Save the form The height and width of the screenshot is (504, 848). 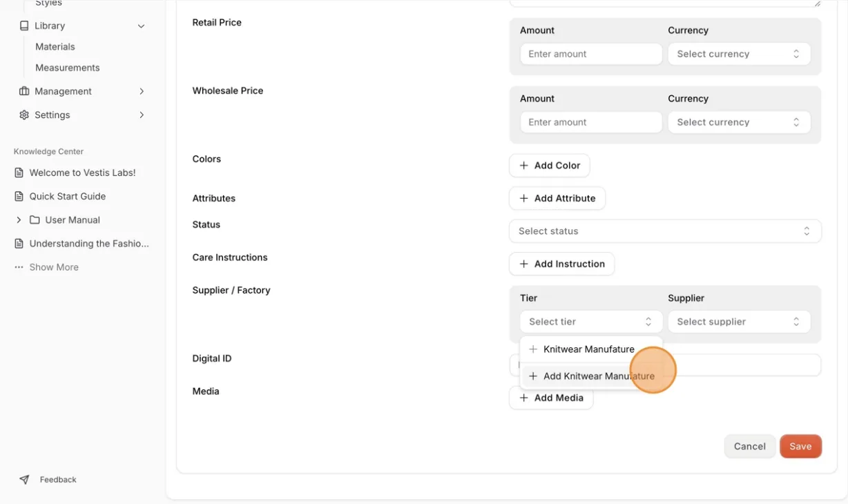(x=800, y=447)
